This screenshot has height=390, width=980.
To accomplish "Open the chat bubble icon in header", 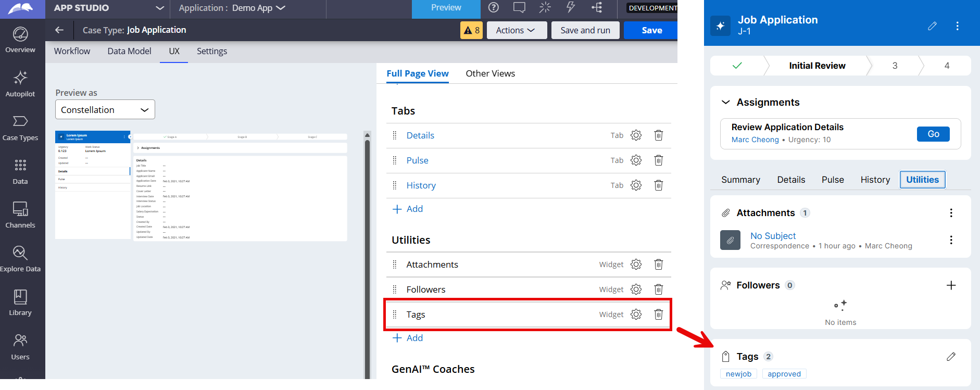I will (519, 8).
